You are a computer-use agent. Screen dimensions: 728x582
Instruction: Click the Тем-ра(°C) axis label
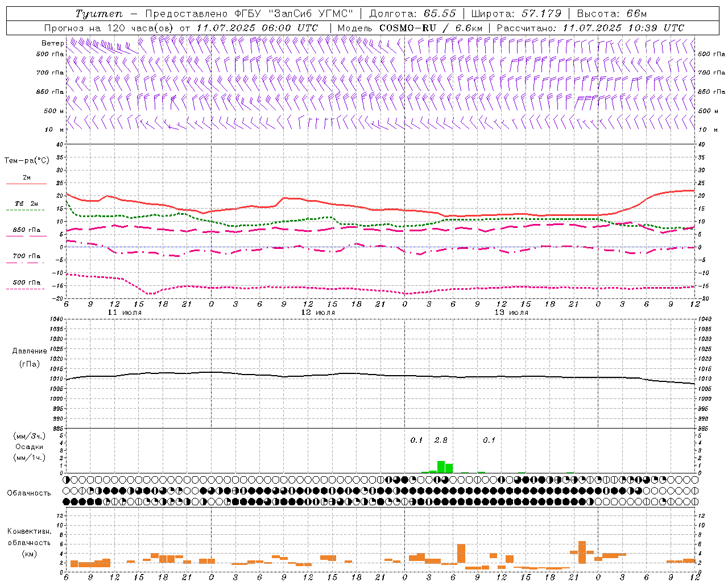[x=27, y=161]
